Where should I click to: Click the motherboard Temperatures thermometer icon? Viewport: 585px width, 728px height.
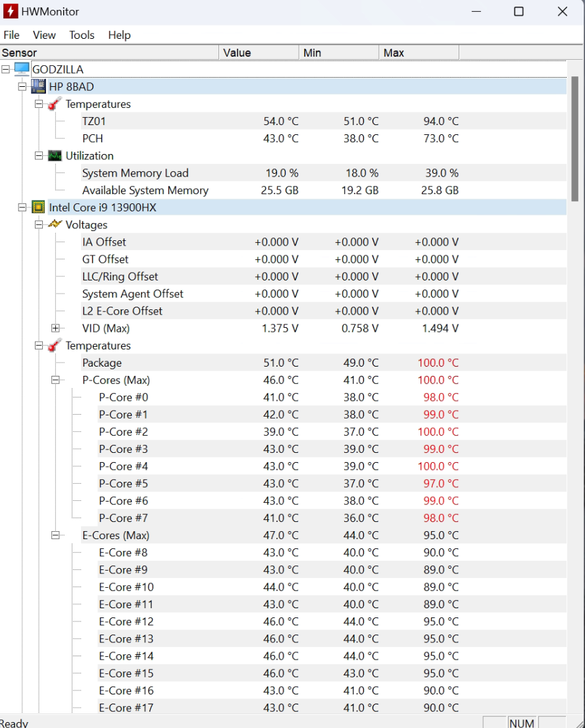[x=55, y=103]
